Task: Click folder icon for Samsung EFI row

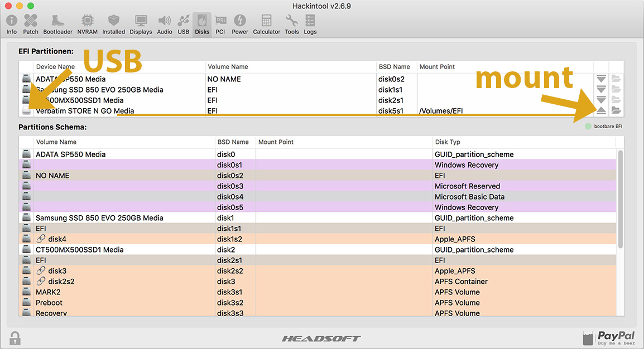Action: pyautogui.click(x=616, y=89)
